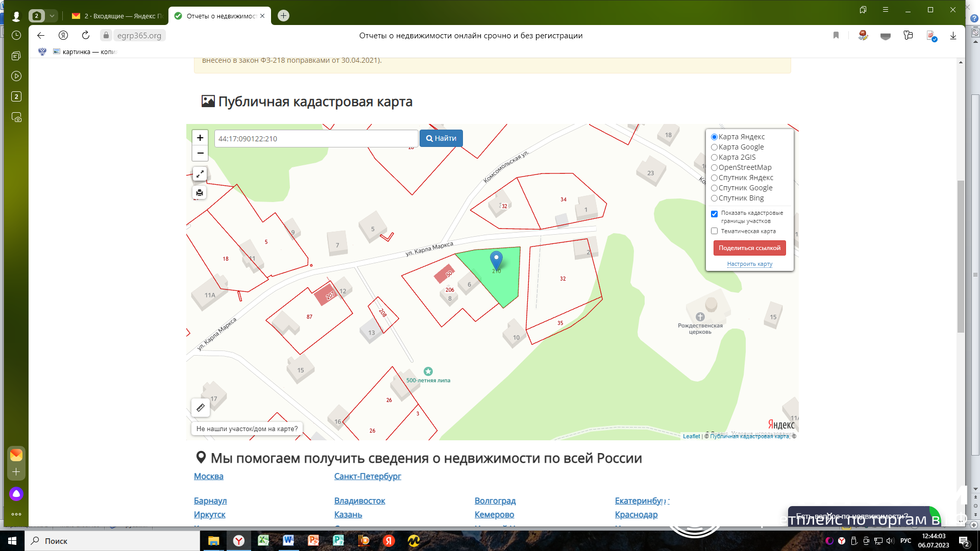Reload page with refresh icon
This screenshot has width=980, height=551.
tap(86, 35)
